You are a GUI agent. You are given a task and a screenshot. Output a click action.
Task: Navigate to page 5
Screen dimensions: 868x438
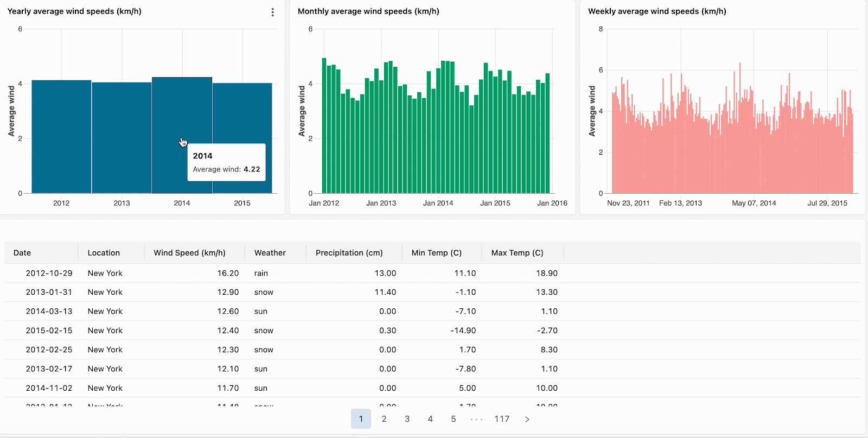454,419
